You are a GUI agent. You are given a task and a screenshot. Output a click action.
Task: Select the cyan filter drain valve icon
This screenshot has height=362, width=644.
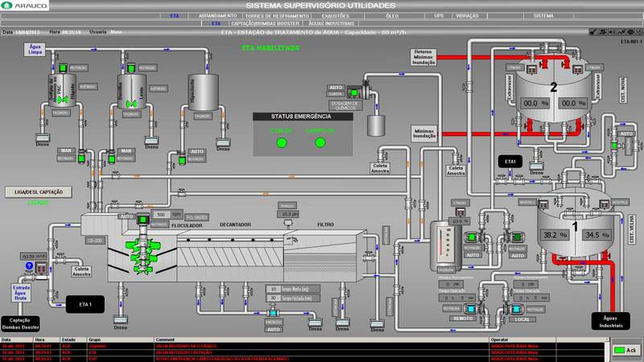tap(273, 313)
